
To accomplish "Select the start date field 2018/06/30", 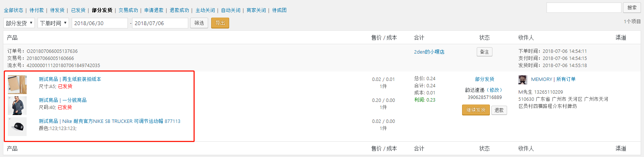I will pos(100,23).
